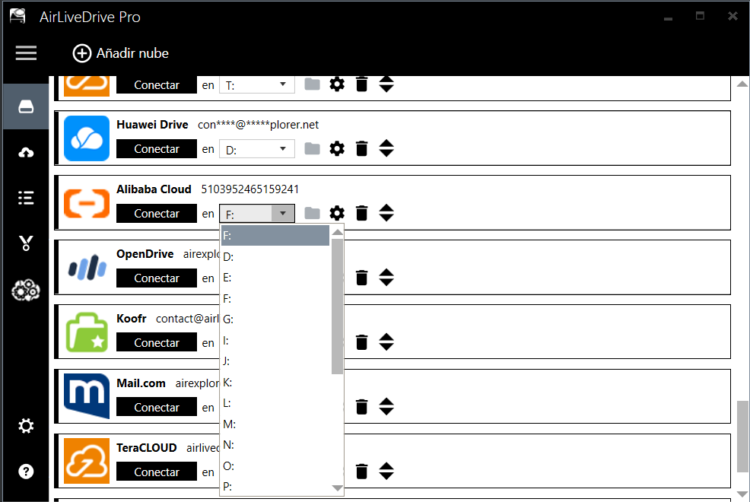Image resolution: width=750 pixels, height=502 pixels.
Task: Click the help question mark icon
Action: point(26,471)
